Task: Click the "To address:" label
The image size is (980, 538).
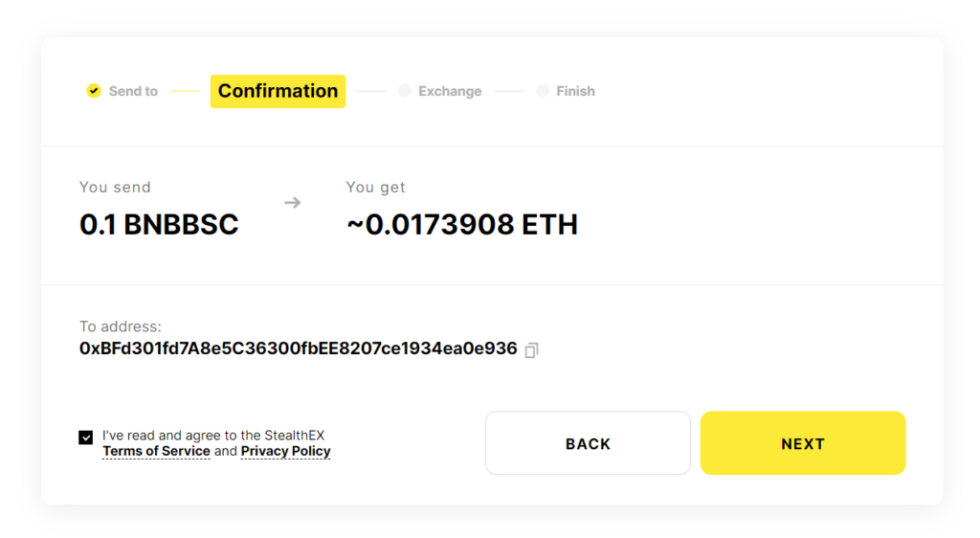Action: 121,327
